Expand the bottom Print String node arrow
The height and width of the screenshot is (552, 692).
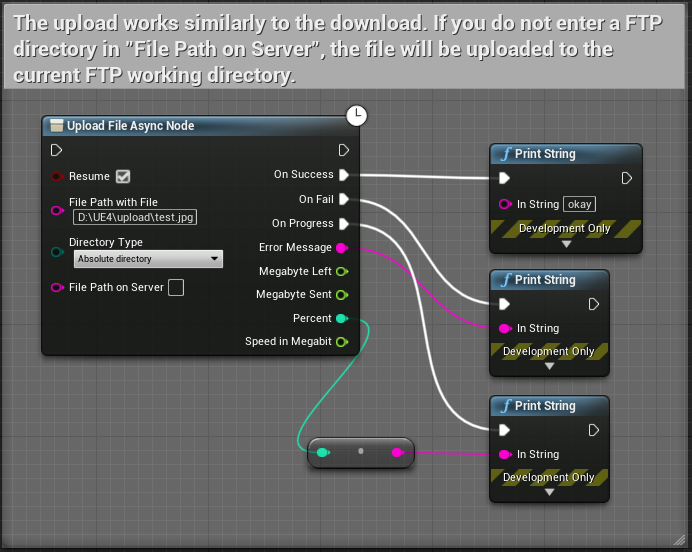pyautogui.click(x=549, y=493)
